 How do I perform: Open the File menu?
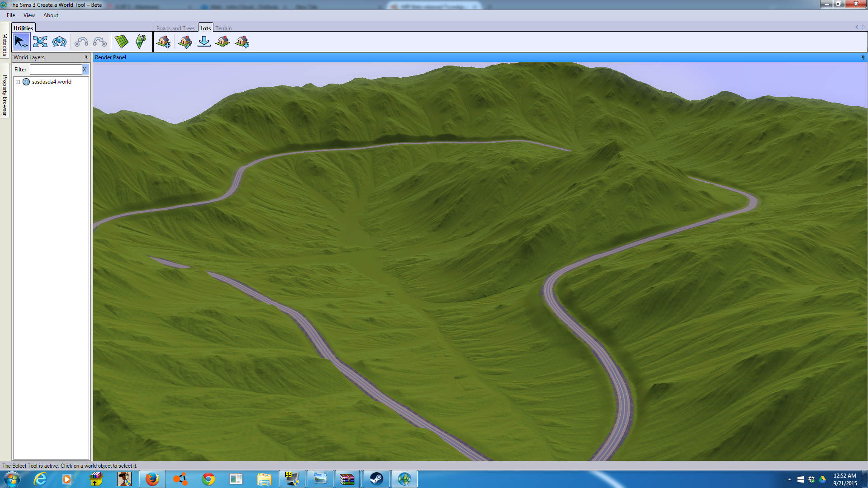11,15
